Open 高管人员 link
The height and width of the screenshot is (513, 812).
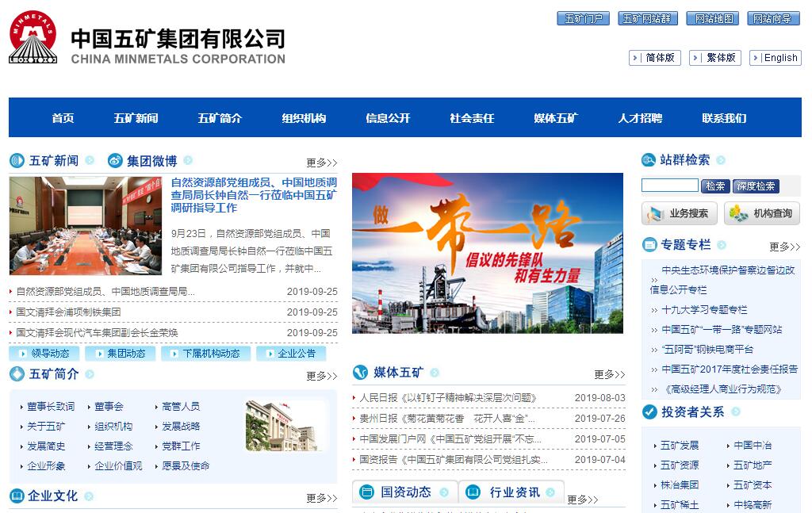[x=181, y=407]
